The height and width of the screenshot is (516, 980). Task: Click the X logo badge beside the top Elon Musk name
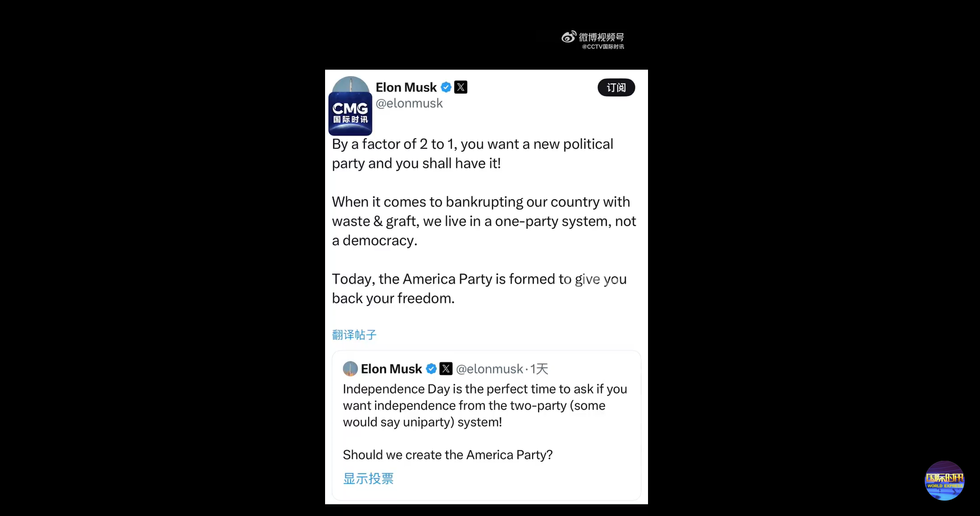(x=461, y=87)
